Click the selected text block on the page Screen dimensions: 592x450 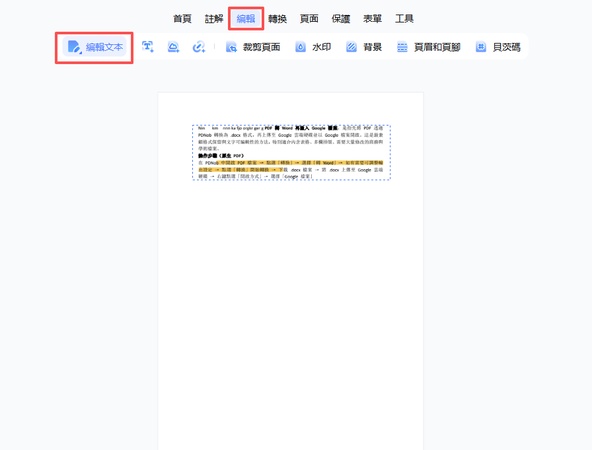pos(291,153)
